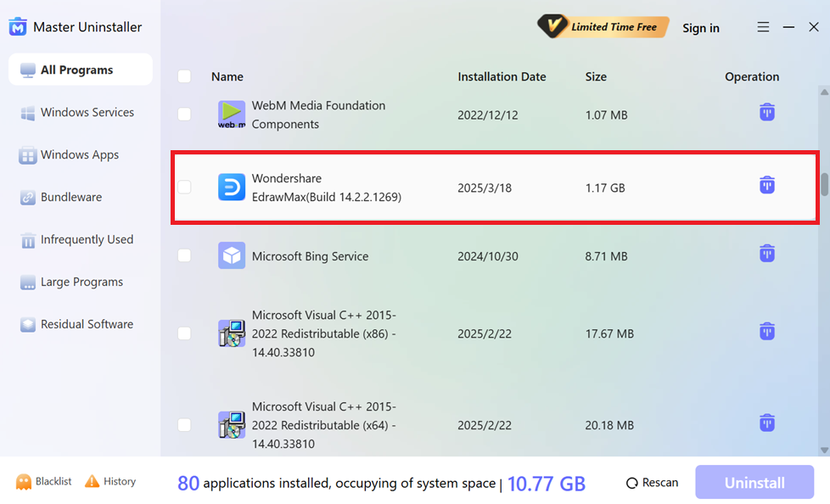Viewport: 830px width, 504px height.
Task: Click the '2022/12/12' installation date
Action: [x=487, y=115]
